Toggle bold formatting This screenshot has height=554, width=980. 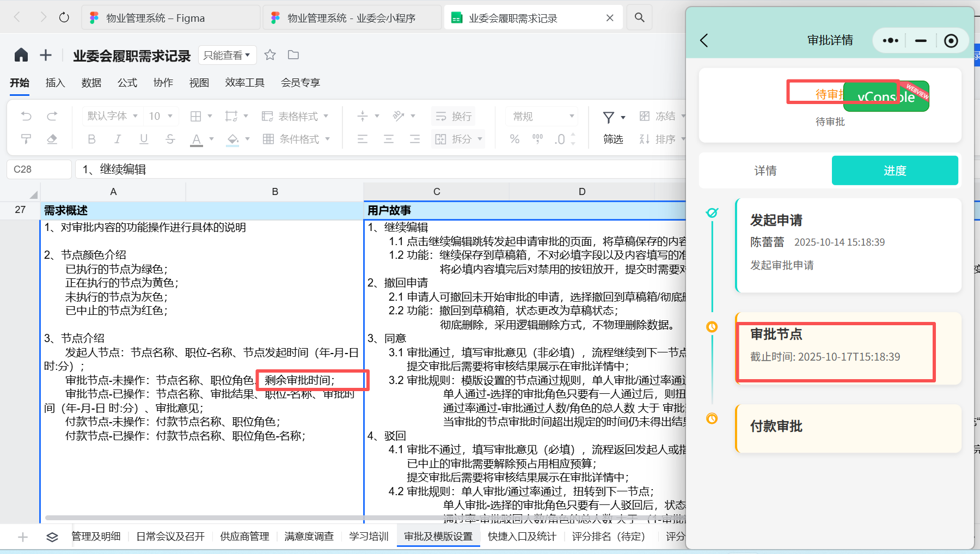(91, 139)
